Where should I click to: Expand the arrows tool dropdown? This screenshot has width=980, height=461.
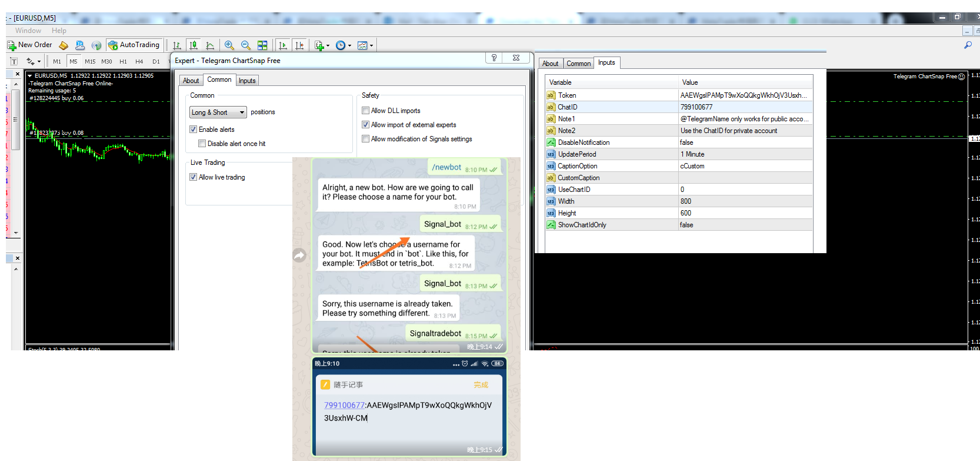click(39, 61)
